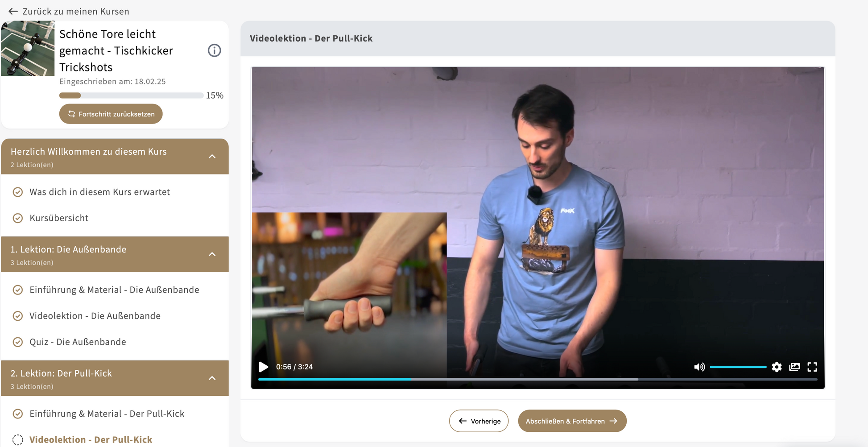Play the video with the play icon
Image resolution: width=868 pixels, height=447 pixels.
pyautogui.click(x=264, y=367)
